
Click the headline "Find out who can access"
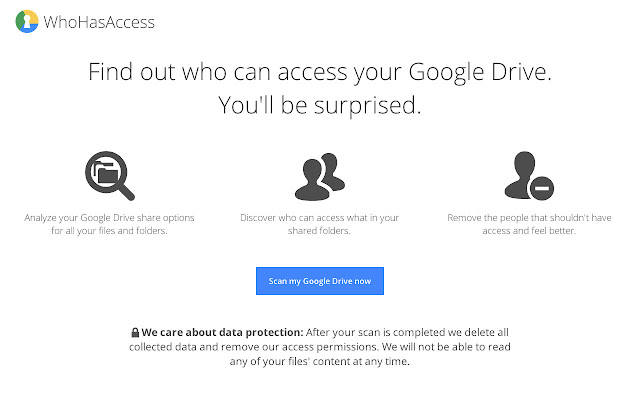[x=319, y=72]
